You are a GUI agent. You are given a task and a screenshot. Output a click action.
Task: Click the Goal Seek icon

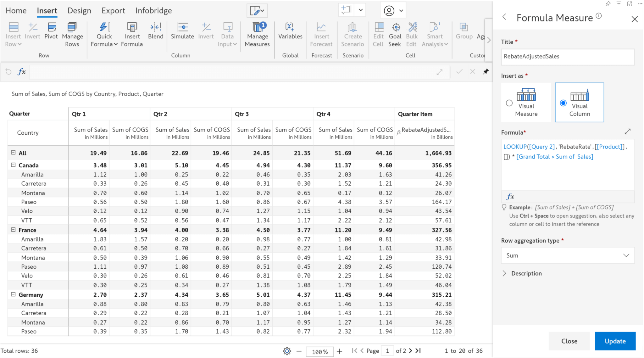(396, 27)
